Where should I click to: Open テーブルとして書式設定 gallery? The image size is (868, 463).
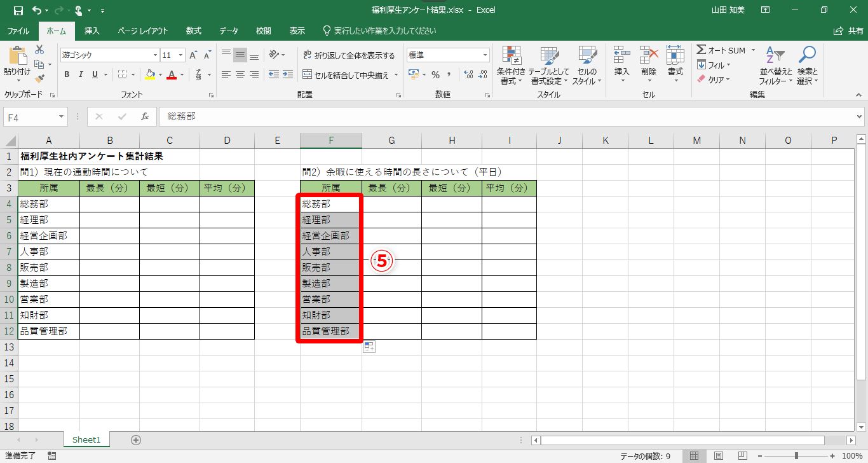coord(550,66)
